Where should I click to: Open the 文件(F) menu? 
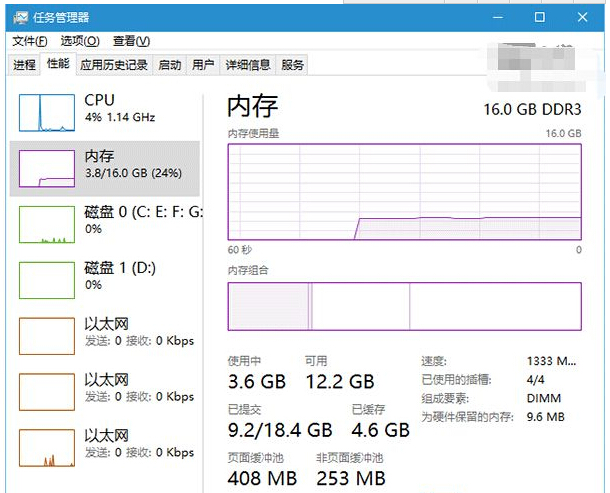pyautogui.click(x=29, y=41)
